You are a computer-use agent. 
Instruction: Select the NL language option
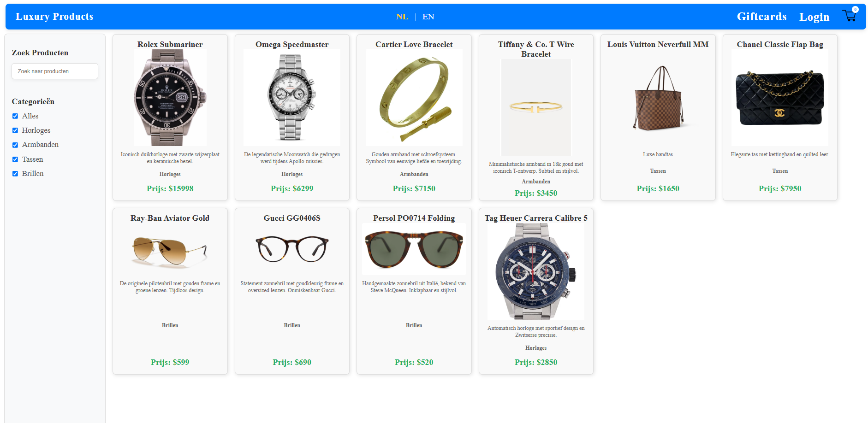coord(402,17)
